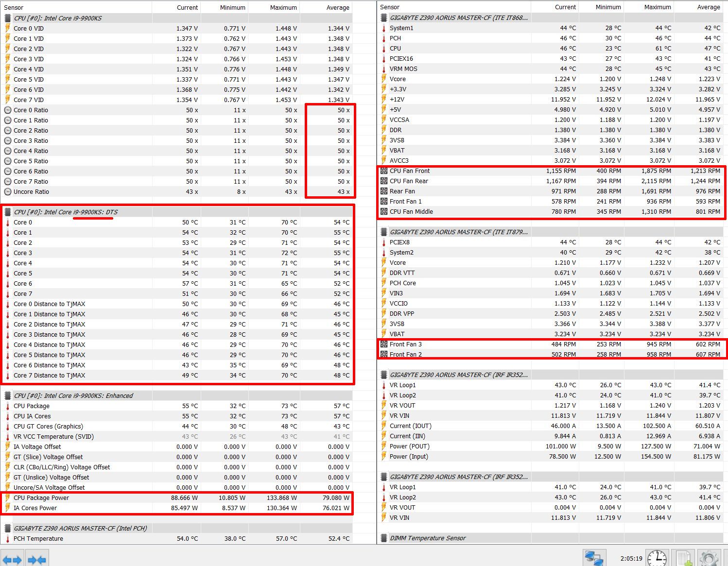Select the DIMM Temperature Sensor group header

point(428,538)
